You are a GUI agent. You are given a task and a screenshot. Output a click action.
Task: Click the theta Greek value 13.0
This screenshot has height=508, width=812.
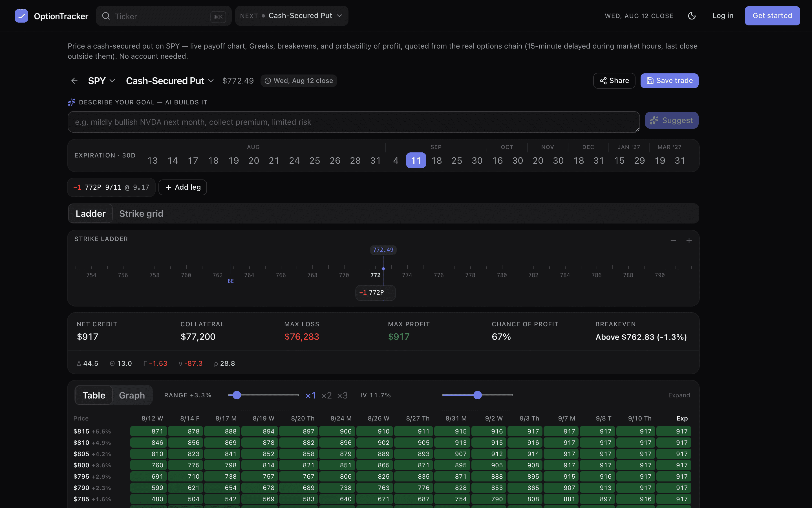click(125, 364)
